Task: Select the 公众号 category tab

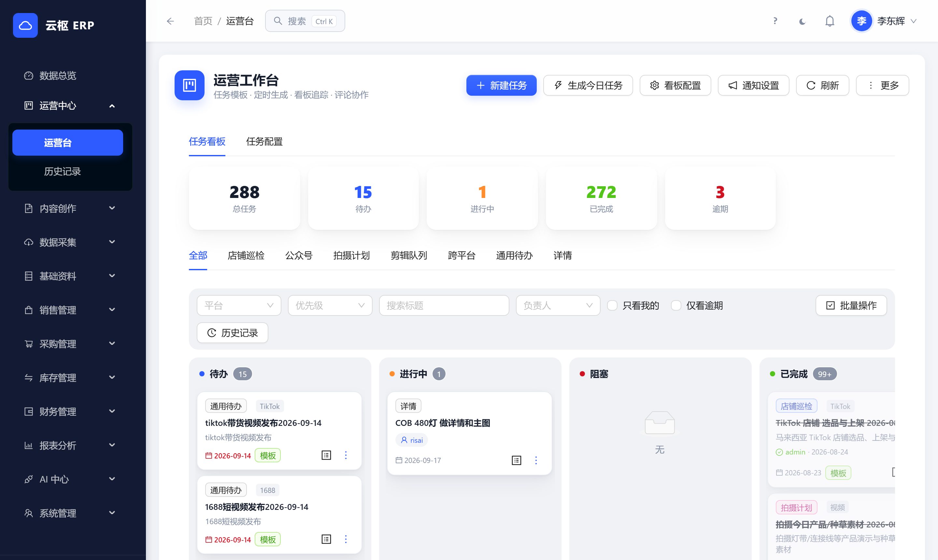Action: 299,256
